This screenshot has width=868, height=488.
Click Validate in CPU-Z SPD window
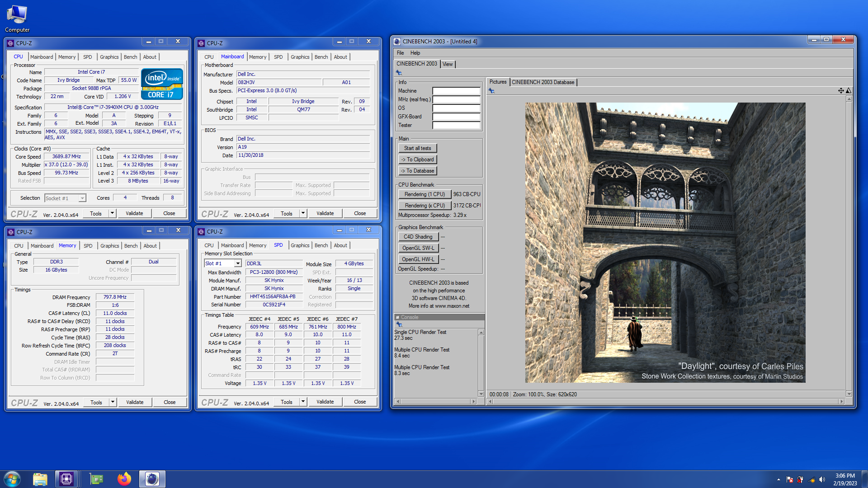(x=325, y=402)
